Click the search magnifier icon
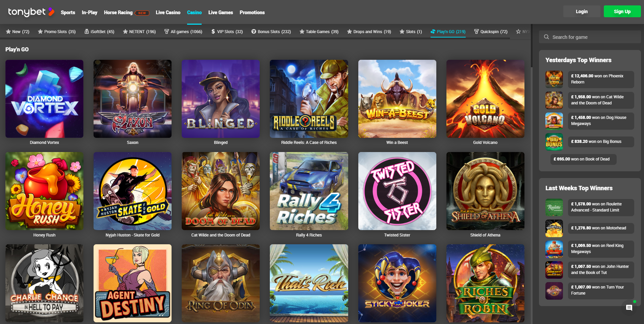This screenshot has height=324, width=644. [546, 37]
